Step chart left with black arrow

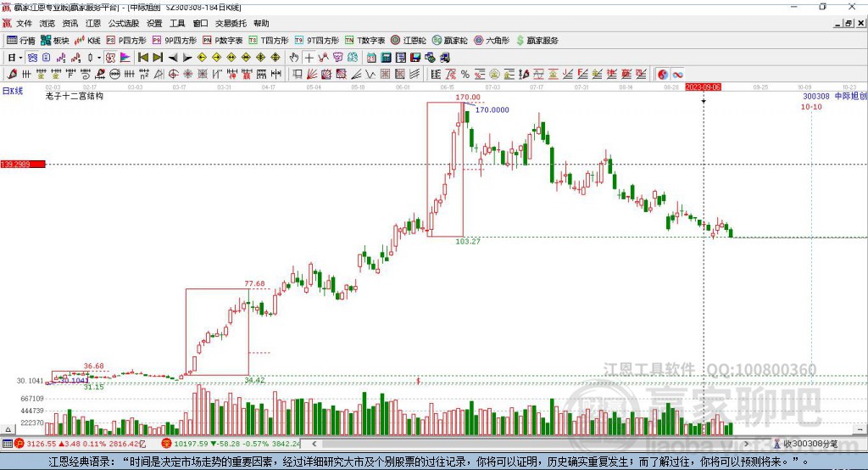[x=173, y=58]
